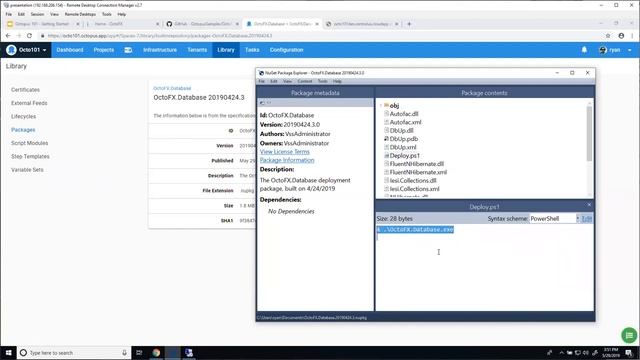
Task: Click the obj folder icon
Action: click(x=386, y=105)
